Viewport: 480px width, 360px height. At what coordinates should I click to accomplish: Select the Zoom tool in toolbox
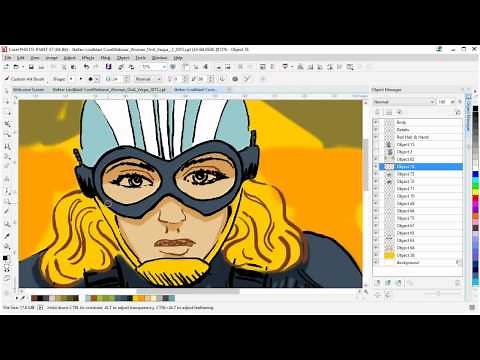[x=7, y=135]
